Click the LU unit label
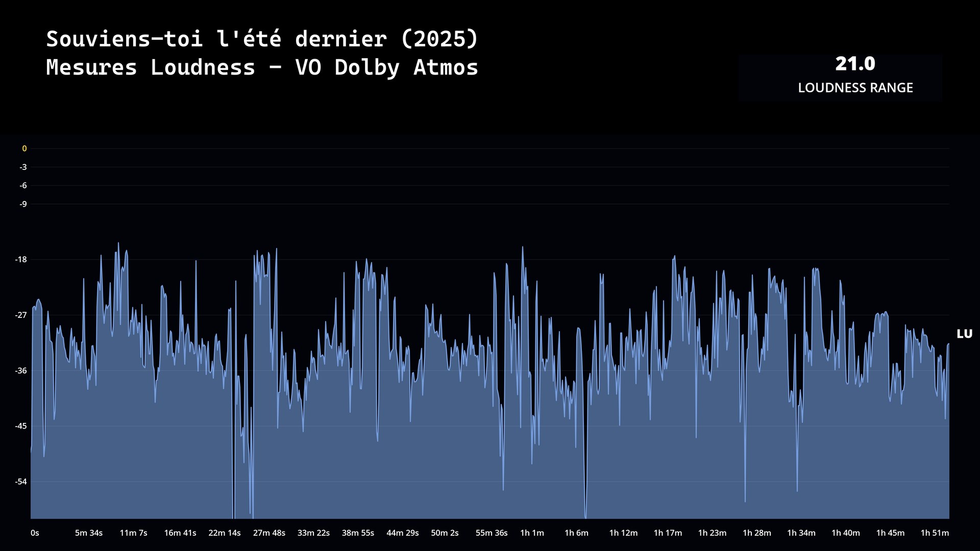 pyautogui.click(x=964, y=334)
